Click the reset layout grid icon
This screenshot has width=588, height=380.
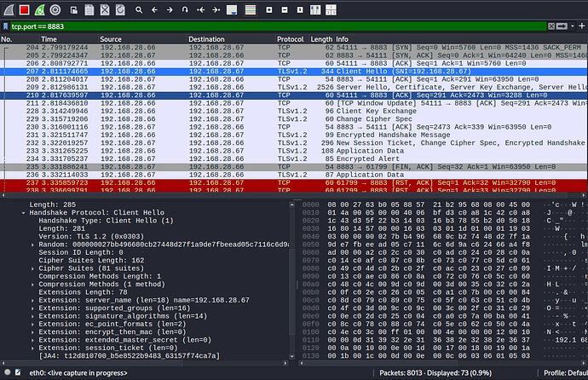[x=331, y=10]
